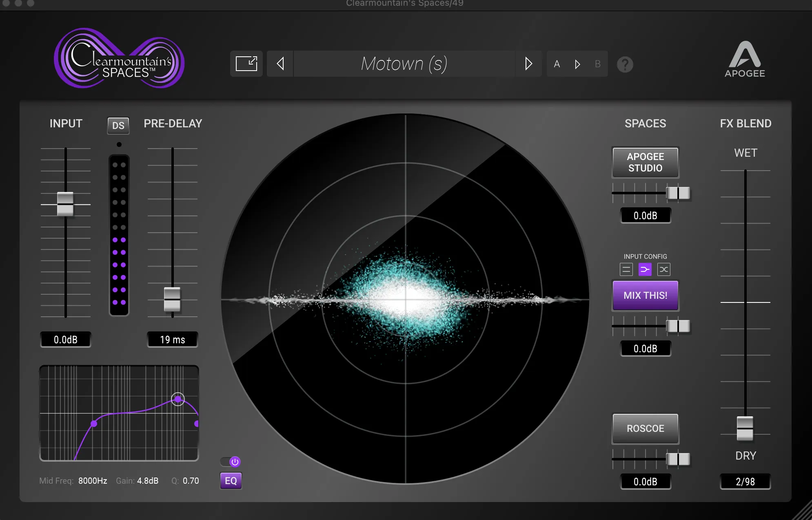The height and width of the screenshot is (520, 812).
Task: Toggle the Apogee Studio space button
Action: [x=645, y=162]
